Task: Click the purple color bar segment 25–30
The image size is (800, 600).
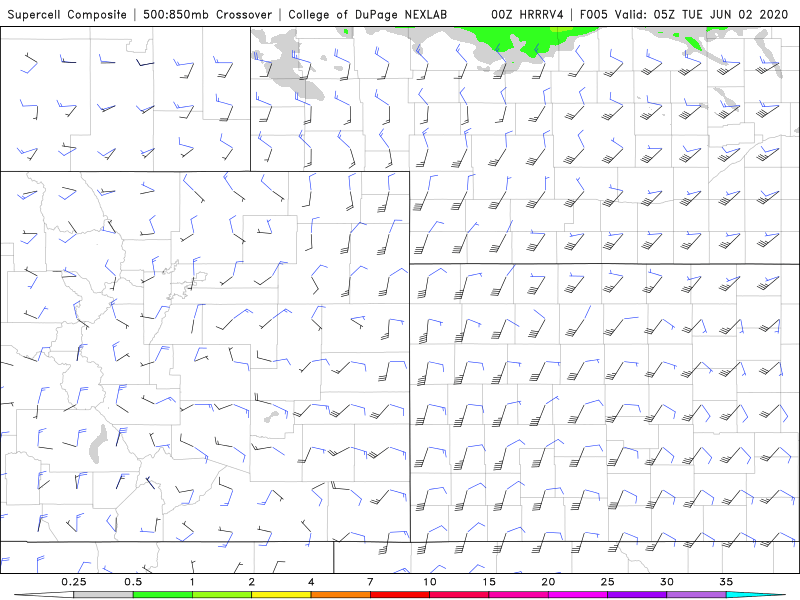Action: click(x=637, y=595)
